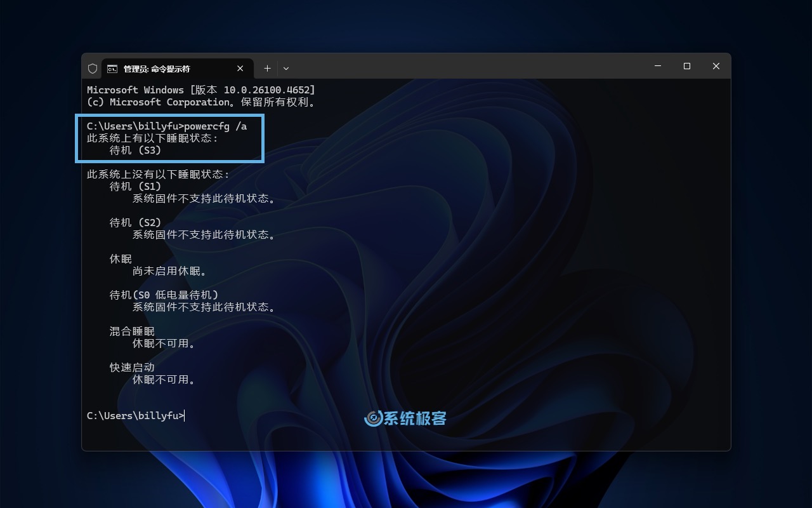Click the 待机 (S2) line
Screen dimensions: 812x508
136,223
